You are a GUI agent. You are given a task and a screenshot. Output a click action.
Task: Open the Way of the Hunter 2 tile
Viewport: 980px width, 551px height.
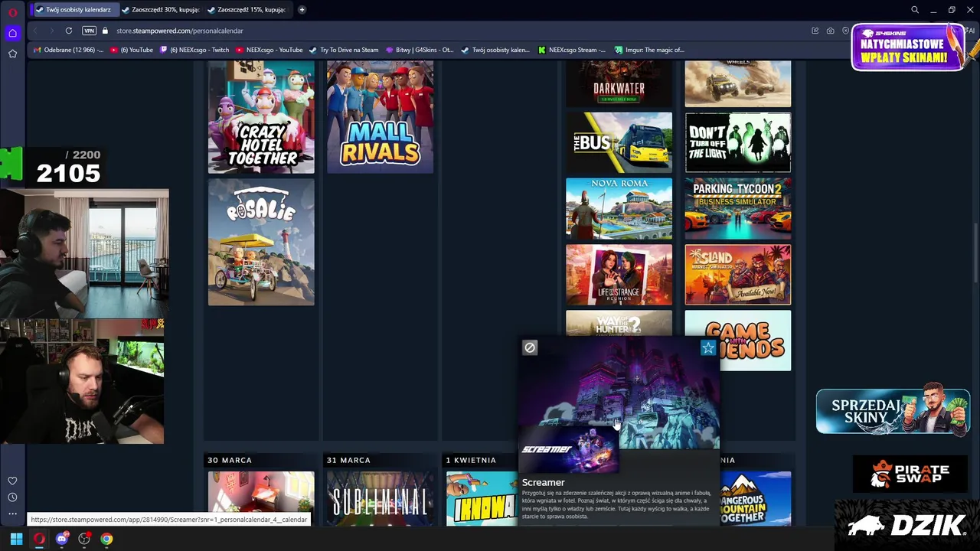[619, 322]
